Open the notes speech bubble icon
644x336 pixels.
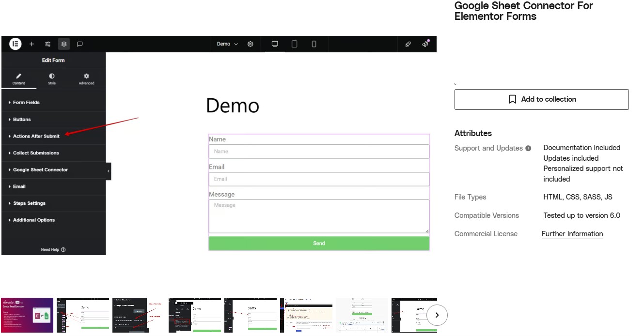click(x=80, y=44)
